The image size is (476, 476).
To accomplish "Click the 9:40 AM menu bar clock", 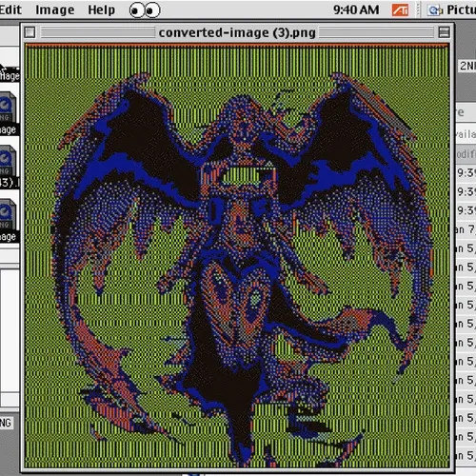I will (x=356, y=10).
